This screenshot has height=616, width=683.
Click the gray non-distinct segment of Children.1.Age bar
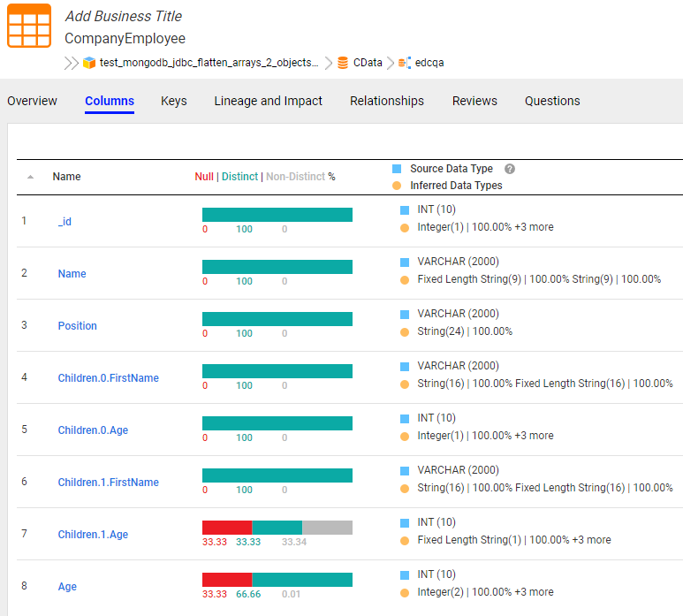(327, 528)
